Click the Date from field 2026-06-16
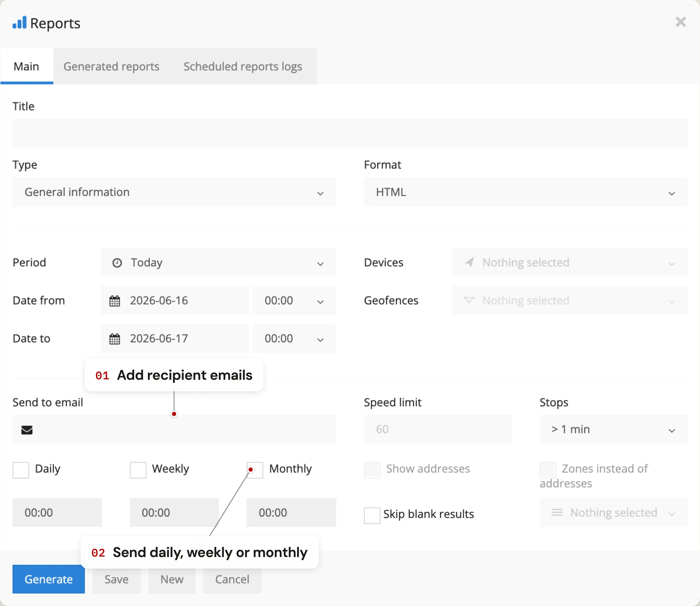 point(175,300)
